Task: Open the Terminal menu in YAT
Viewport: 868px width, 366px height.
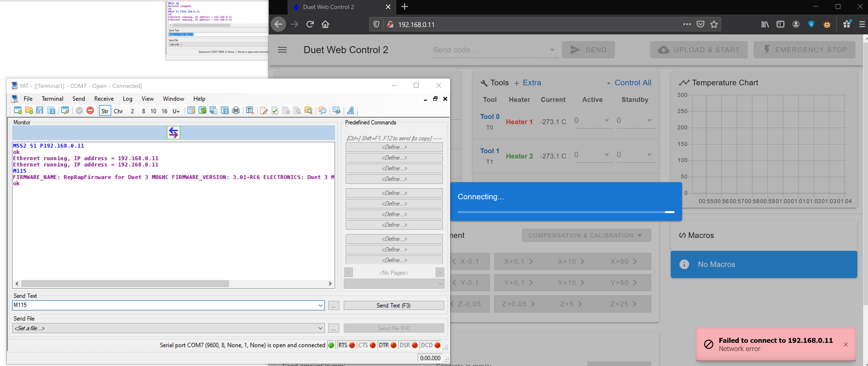Action: click(52, 99)
